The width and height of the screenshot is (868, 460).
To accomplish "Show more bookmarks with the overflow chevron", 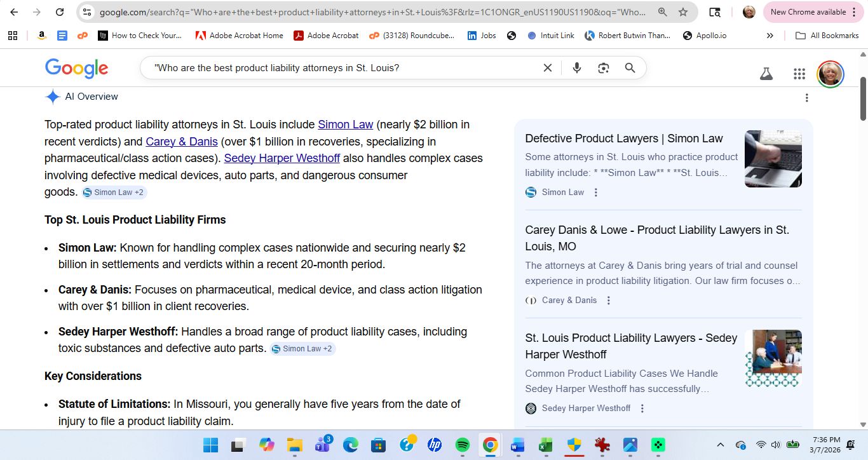I will click(x=770, y=36).
